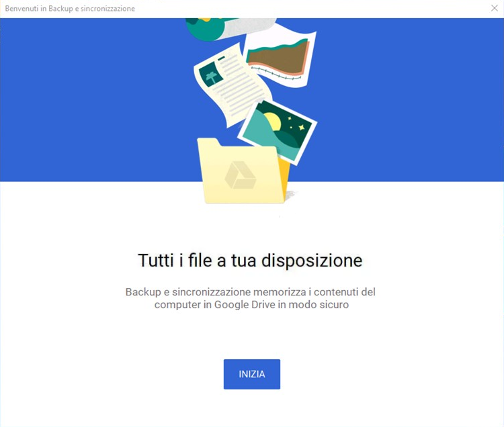Click the chart's tick-marked axis line
Viewport: 504px width, 427px height.
[x=276, y=74]
